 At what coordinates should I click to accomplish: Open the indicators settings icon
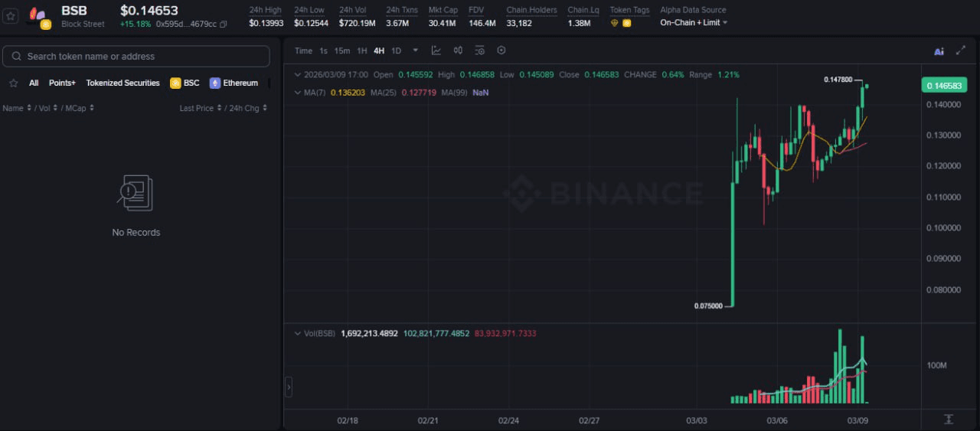tap(479, 51)
